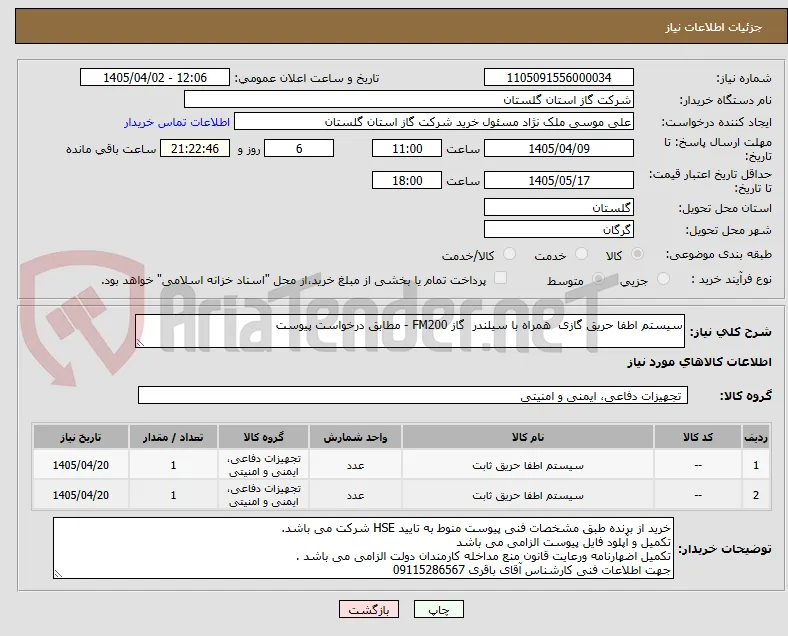Select row 2 item name سیستم اطفا حریق ثابت

(x=528, y=495)
